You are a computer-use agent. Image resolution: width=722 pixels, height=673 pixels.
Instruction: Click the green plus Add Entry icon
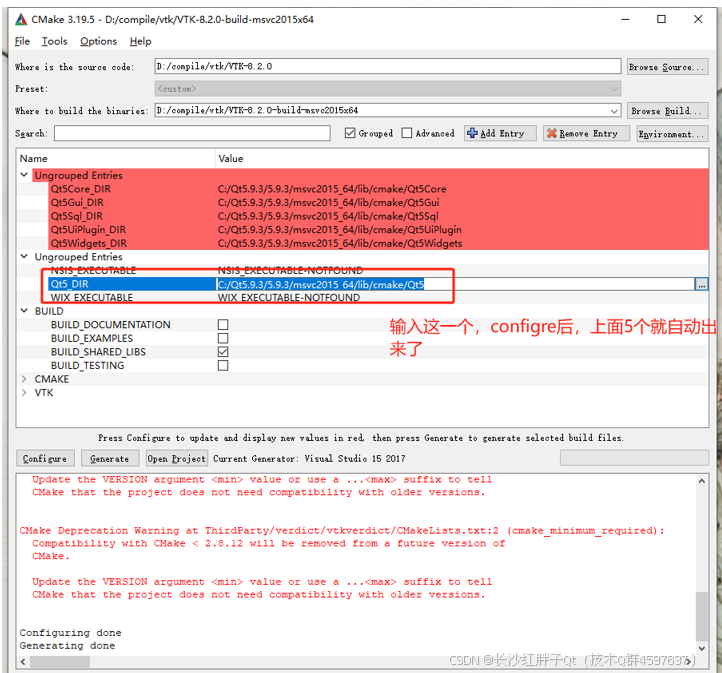click(472, 133)
